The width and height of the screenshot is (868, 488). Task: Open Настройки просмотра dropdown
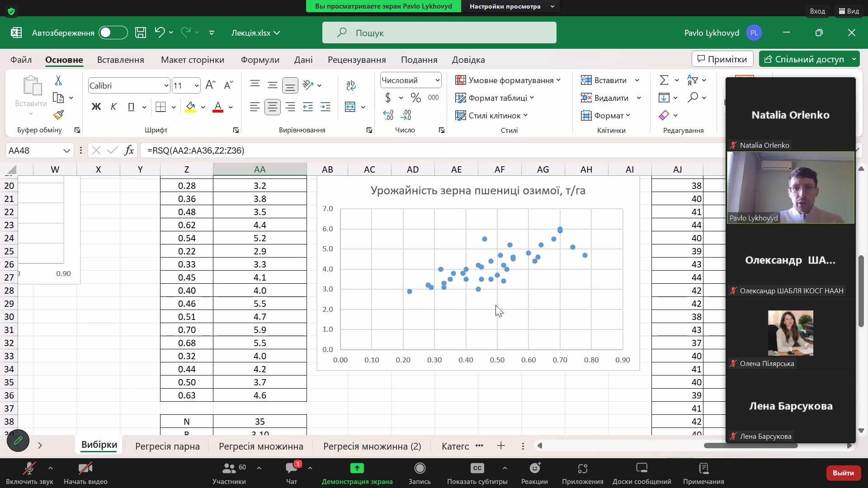click(x=510, y=6)
